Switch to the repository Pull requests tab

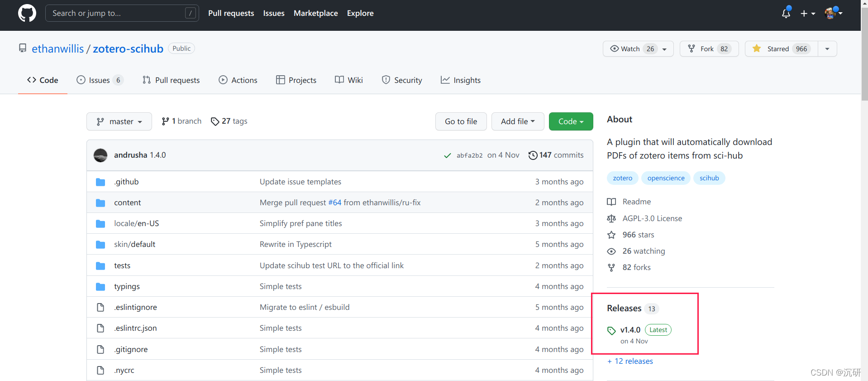pyautogui.click(x=171, y=80)
